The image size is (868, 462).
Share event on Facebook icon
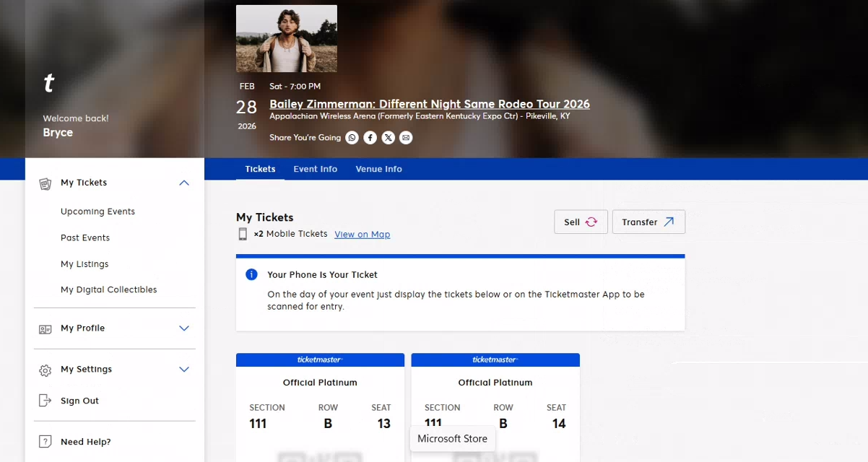pos(370,137)
